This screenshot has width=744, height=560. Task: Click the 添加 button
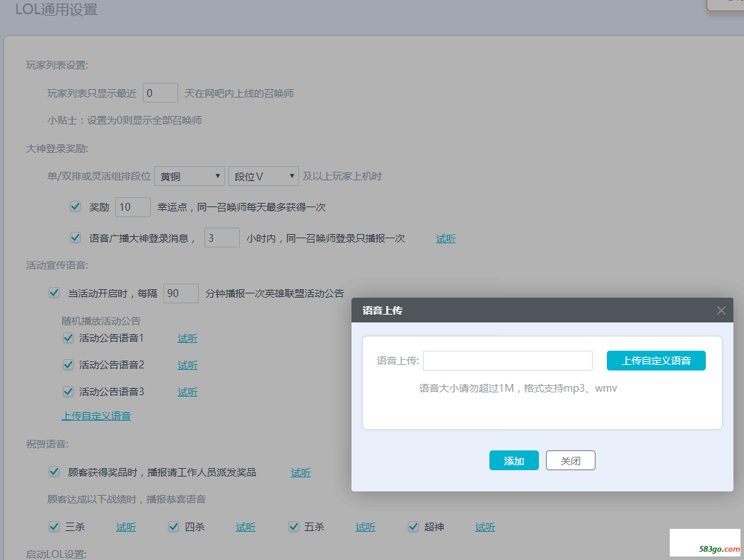click(x=514, y=460)
